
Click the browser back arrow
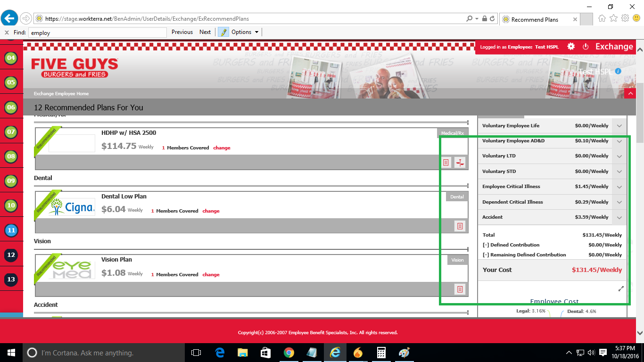[x=10, y=18]
